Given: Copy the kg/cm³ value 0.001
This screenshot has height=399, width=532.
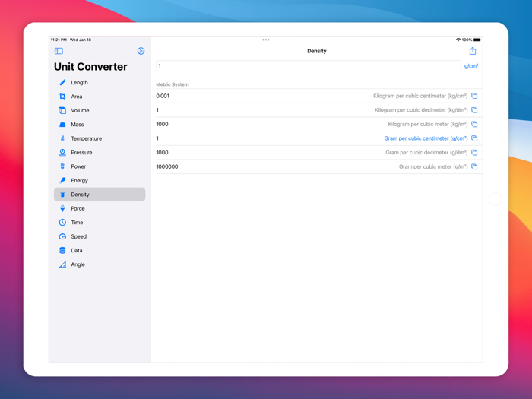Looking at the screenshot, I should pos(474,96).
